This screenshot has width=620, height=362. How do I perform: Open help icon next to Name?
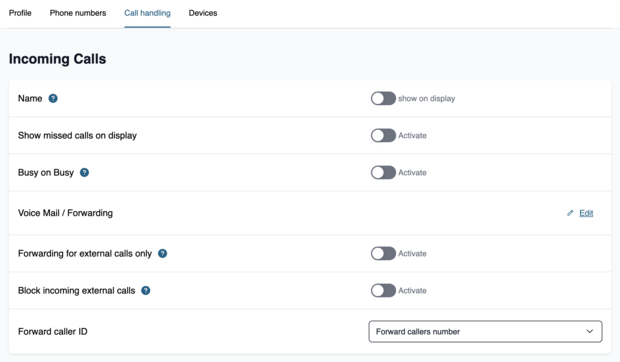[53, 98]
